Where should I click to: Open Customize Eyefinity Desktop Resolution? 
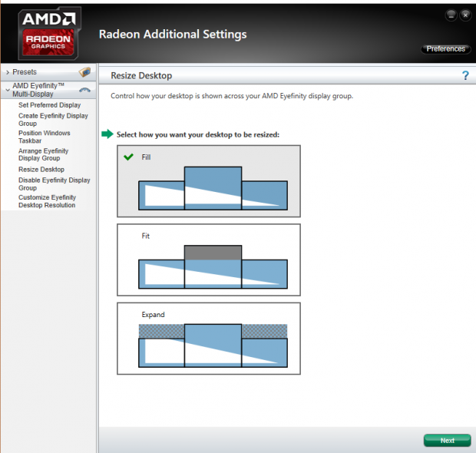coord(47,201)
